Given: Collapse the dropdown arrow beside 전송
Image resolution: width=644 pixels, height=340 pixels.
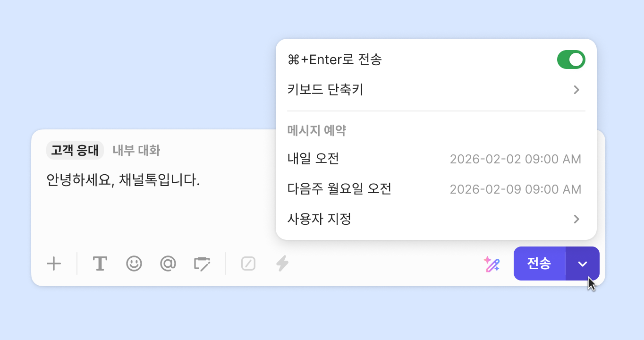Looking at the screenshot, I should click(x=583, y=263).
